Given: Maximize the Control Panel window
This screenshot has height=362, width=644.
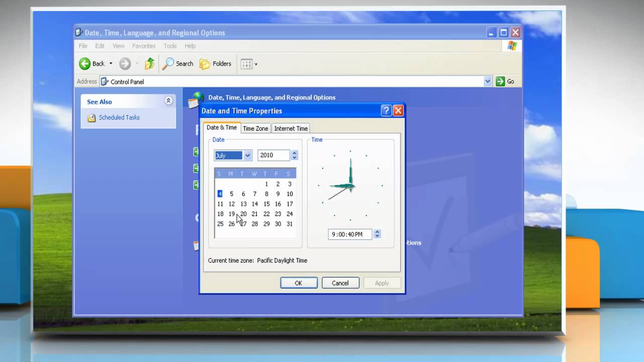Looking at the screenshot, I should pyautogui.click(x=504, y=33).
